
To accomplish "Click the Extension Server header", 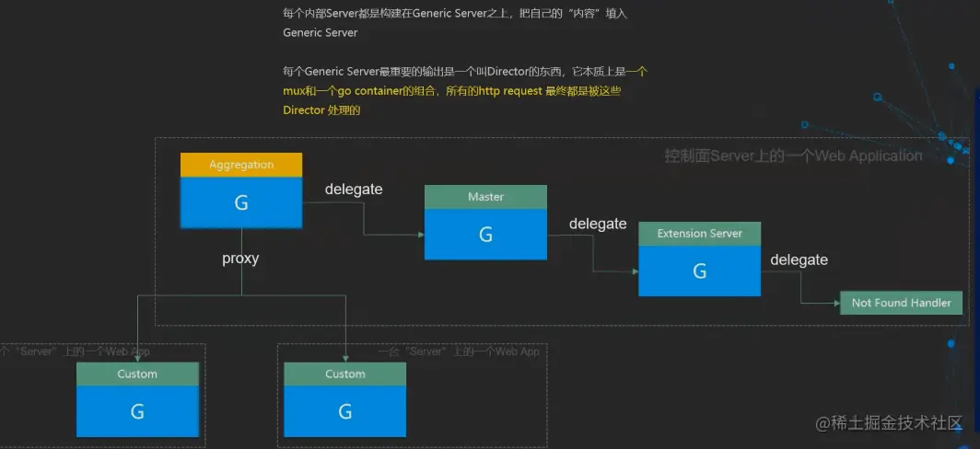I will click(699, 234).
